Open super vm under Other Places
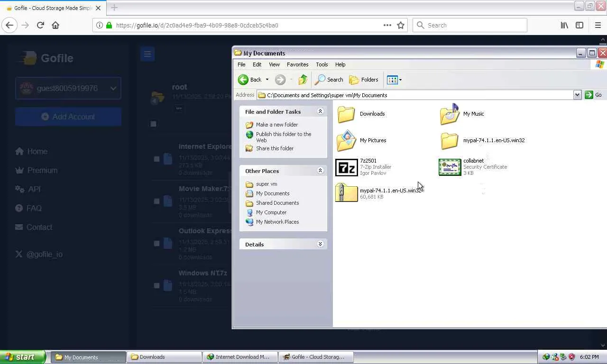The height and width of the screenshot is (364, 607). click(x=267, y=184)
